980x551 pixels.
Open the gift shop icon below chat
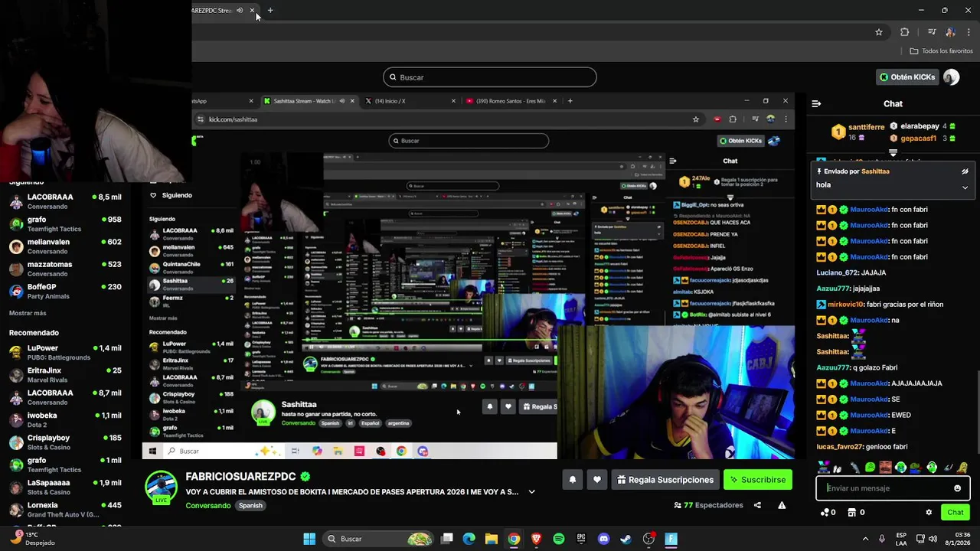coord(851,513)
